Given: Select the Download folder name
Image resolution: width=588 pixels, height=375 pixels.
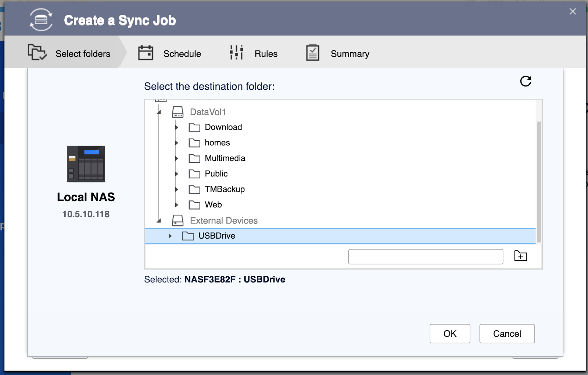Looking at the screenshot, I should click(x=223, y=127).
